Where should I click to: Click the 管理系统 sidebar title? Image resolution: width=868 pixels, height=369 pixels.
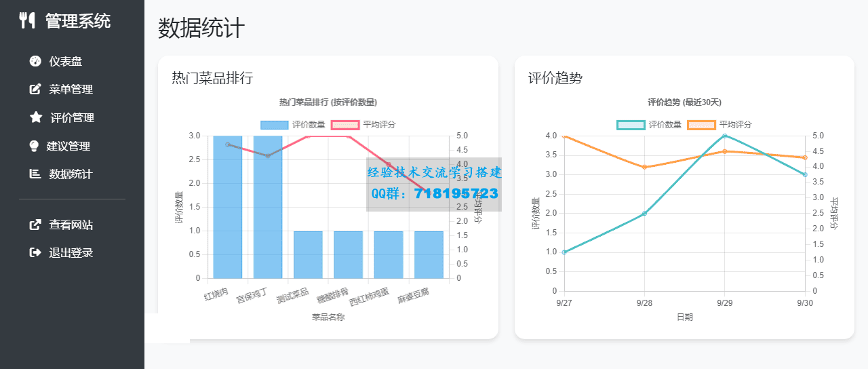[x=78, y=21]
